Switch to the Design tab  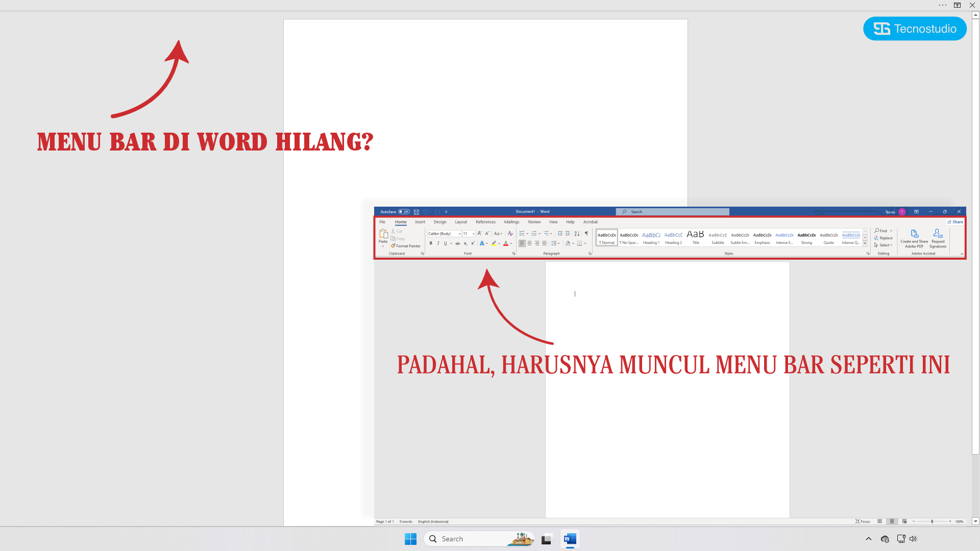click(440, 222)
